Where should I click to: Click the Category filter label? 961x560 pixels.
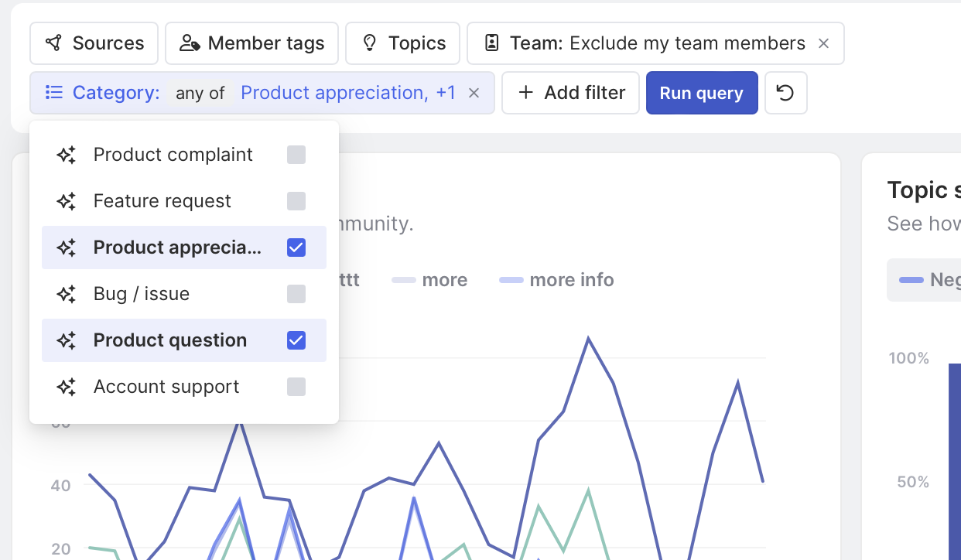coord(116,93)
